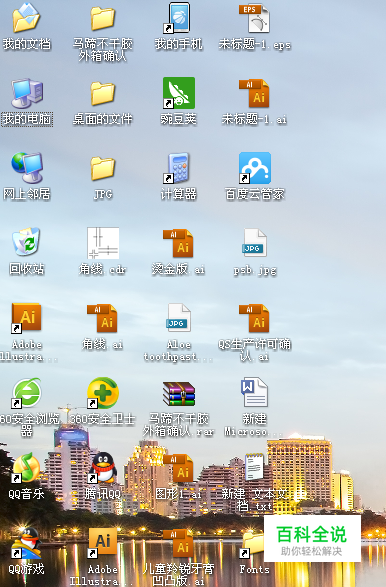Select the 角线.cdr file

pos(103,243)
